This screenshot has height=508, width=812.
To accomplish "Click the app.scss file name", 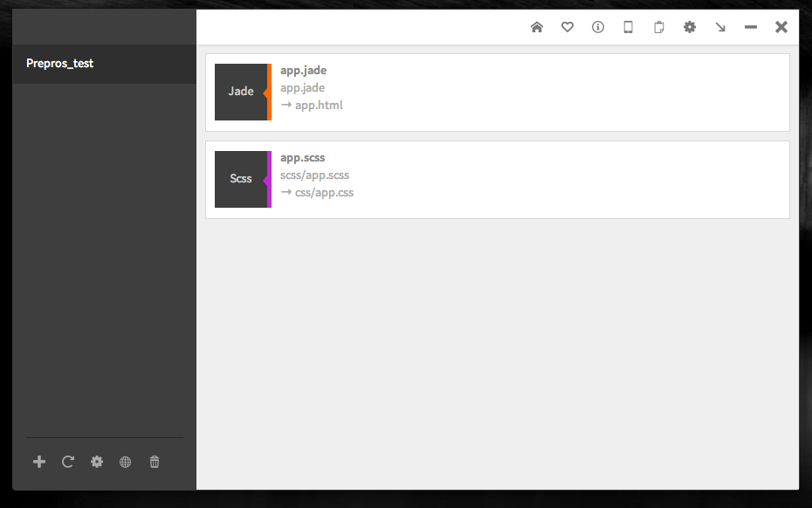I will (x=302, y=157).
